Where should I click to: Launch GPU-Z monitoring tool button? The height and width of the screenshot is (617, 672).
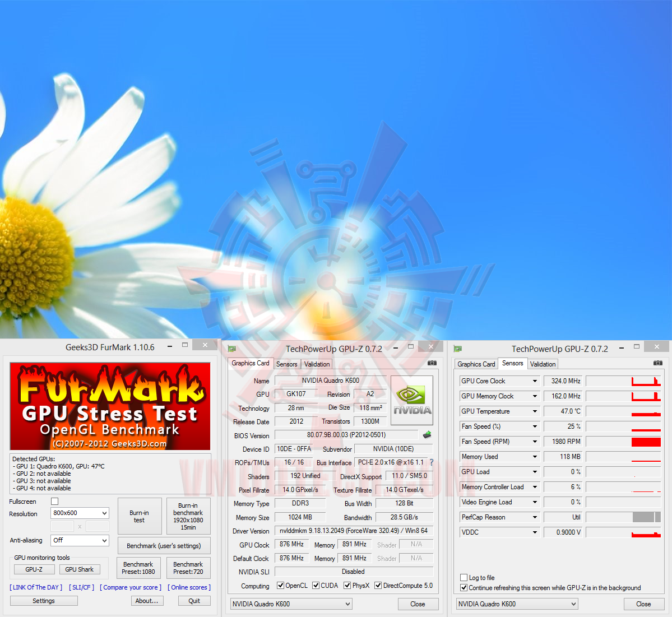(x=34, y=569)
